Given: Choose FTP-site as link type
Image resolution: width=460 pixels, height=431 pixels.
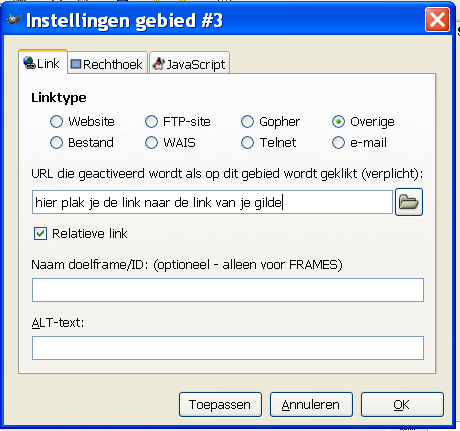Looking at the screenshot, I should pos(151,122).
